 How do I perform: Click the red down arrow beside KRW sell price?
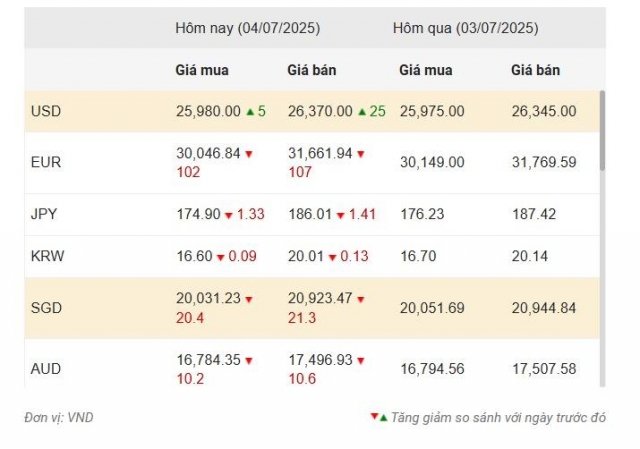(332, 258)
